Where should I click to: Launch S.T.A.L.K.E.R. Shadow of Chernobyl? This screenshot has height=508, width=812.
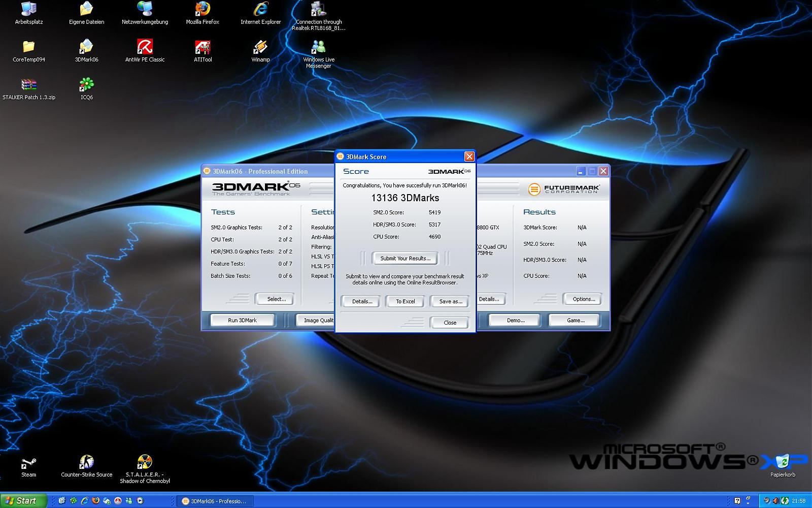click(145, 469)
